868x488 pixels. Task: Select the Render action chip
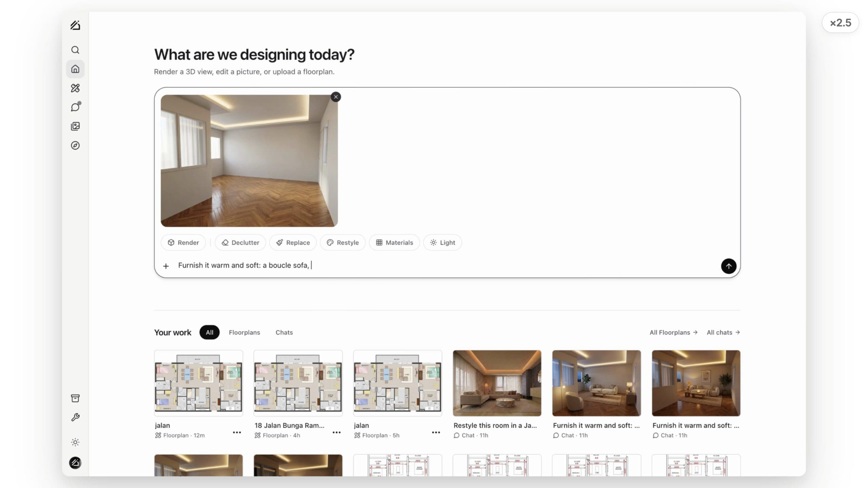pos(183,243)
